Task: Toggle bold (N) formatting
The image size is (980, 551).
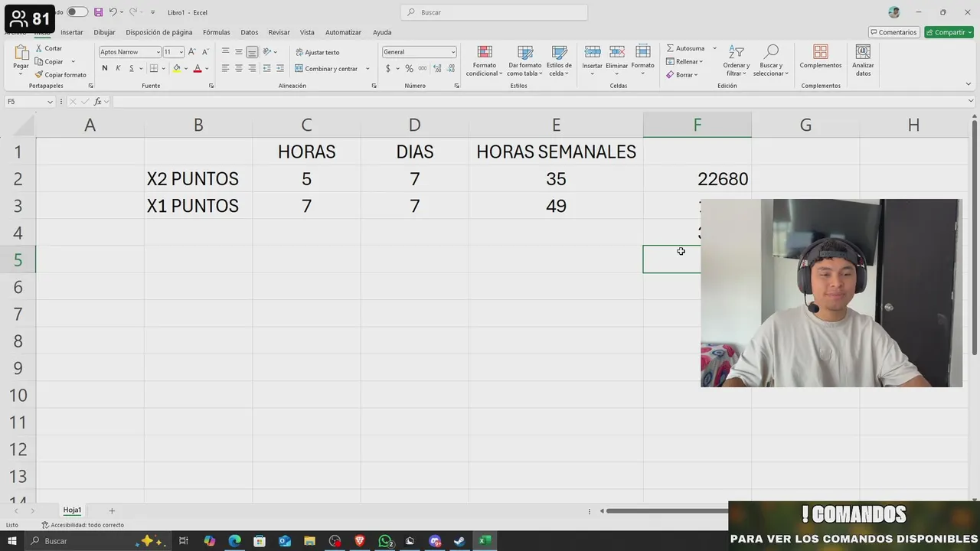Action: 105,68
